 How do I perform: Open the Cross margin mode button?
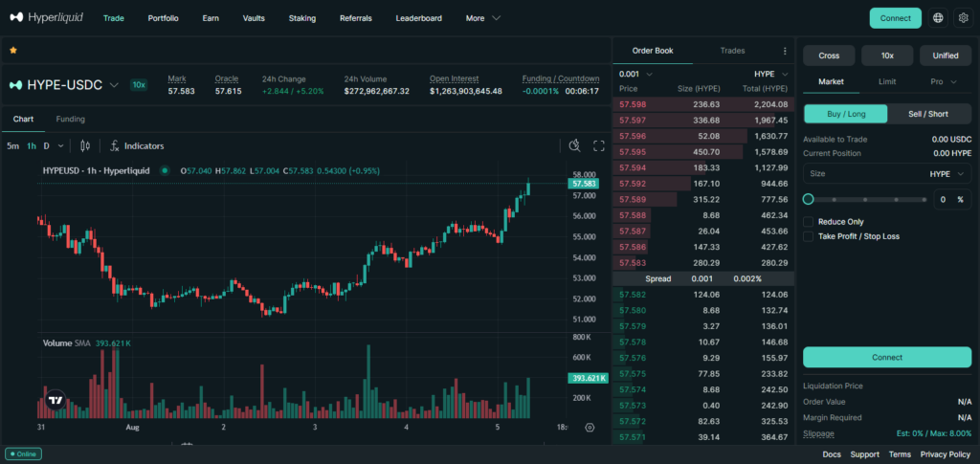point(829,55)
